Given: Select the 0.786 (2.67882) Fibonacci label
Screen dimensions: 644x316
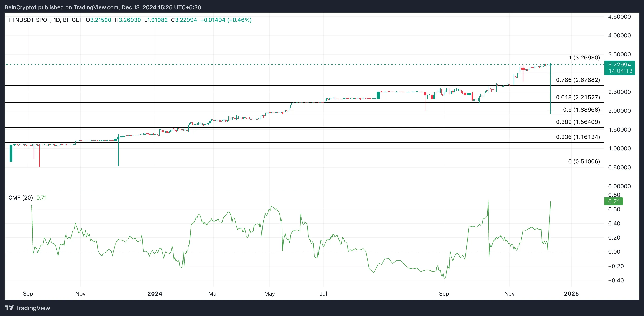Looking at the screenshot, I should 578,80.
